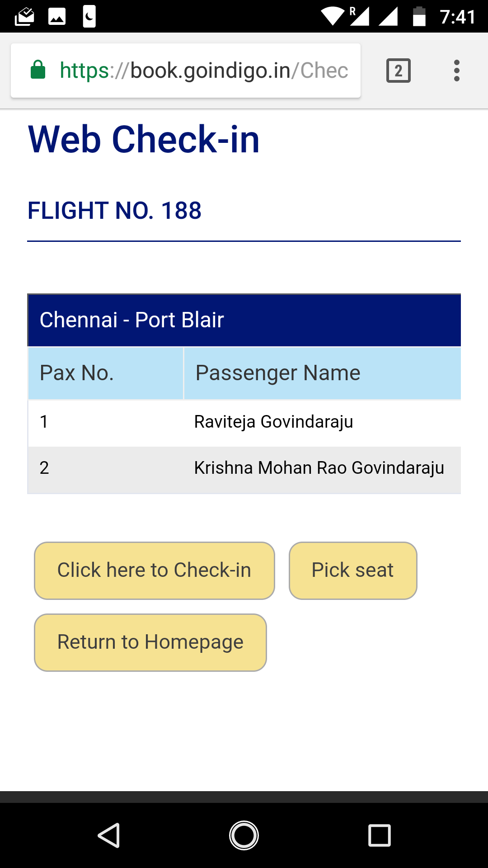Tap the mail notification icon in status bar
The width and height of the screenshot is (488, 868).
tap(24, 17)
